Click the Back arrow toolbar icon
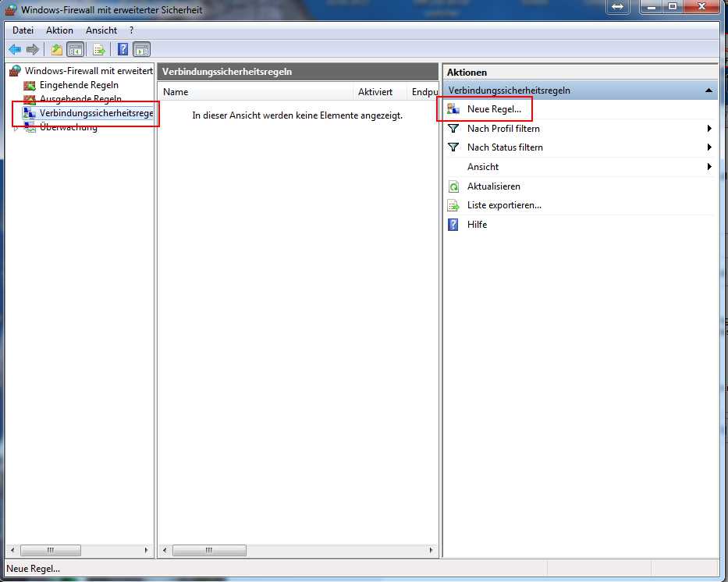The height and width of the screenshot is (582, 728). pyautogui.click(x=15, y=49)
